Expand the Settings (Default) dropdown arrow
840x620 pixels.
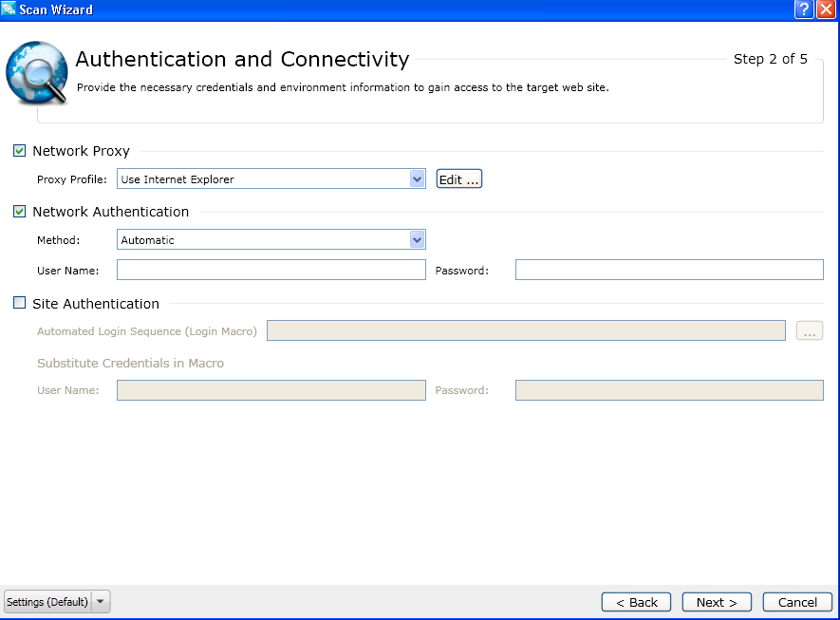(101, 601)
